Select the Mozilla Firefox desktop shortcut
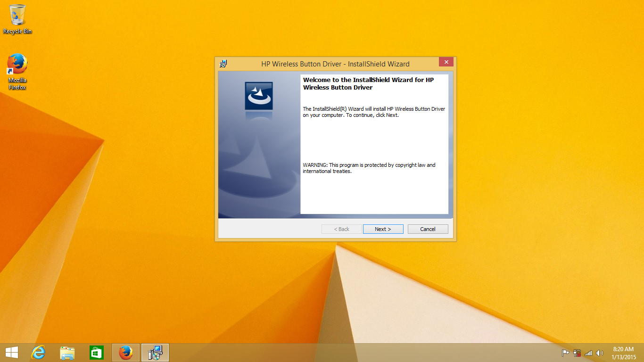Viewport: 644px width, 362px height. [x=17, y=72]
